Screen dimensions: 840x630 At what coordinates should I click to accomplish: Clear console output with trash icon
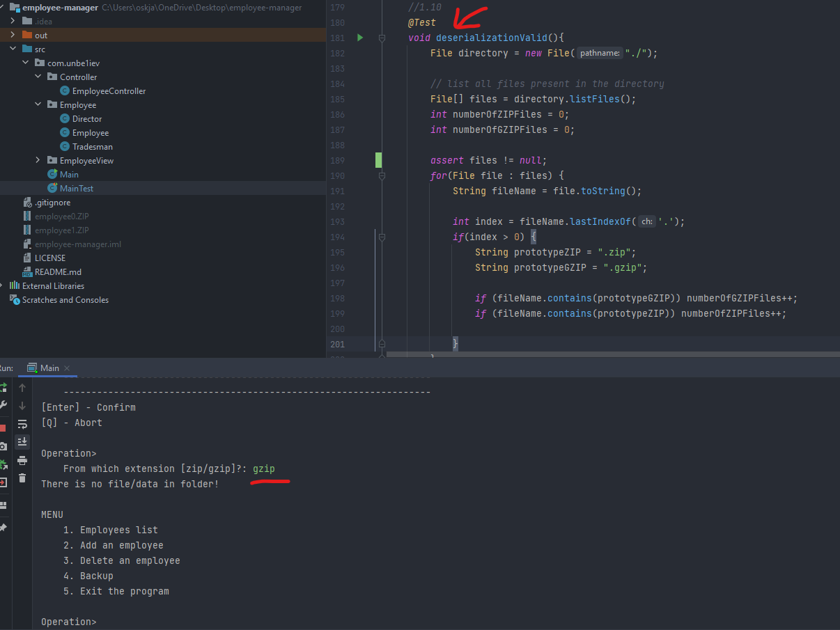[x=22, y=478]
